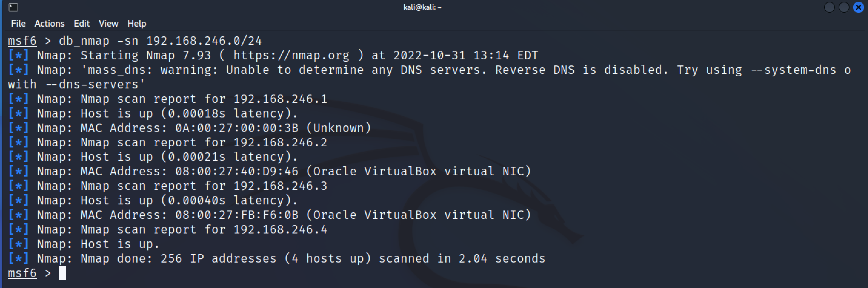Open the View menu

(x=108, y=24)
